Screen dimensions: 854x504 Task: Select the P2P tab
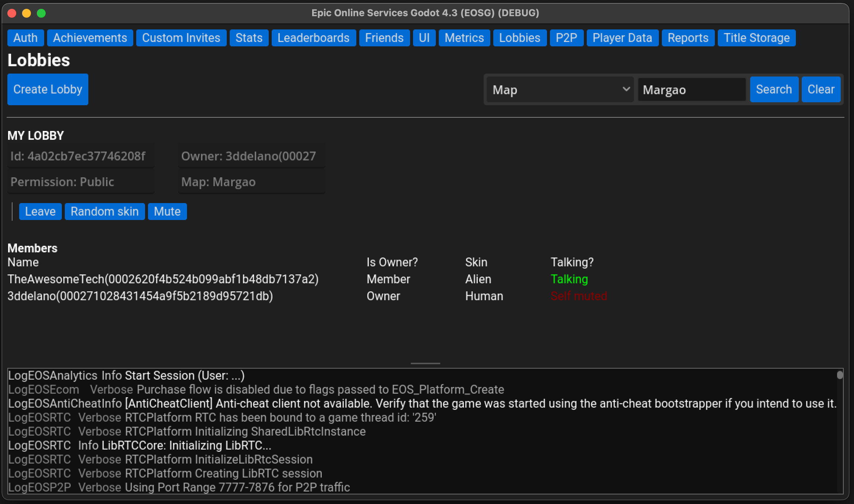[x=566, y=38]
